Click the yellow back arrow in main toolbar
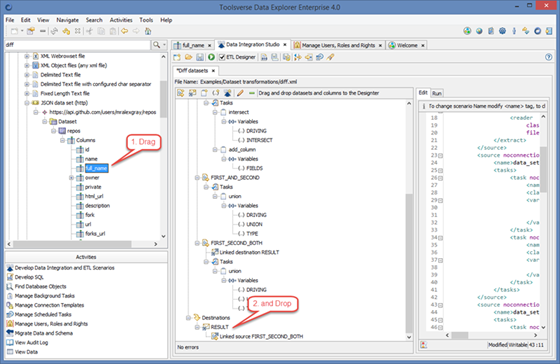This screenshot has height=364, width=560. click(x=124, y=31)
